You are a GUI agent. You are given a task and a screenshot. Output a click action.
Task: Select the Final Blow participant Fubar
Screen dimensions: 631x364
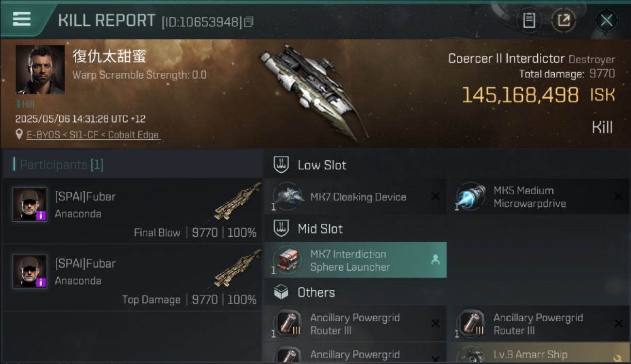pyautogui.click(x=132, y=211)
